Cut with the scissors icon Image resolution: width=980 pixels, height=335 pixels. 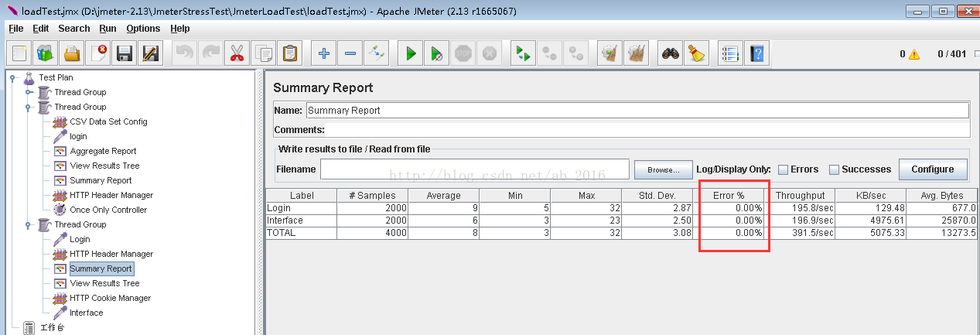point(237,53)
